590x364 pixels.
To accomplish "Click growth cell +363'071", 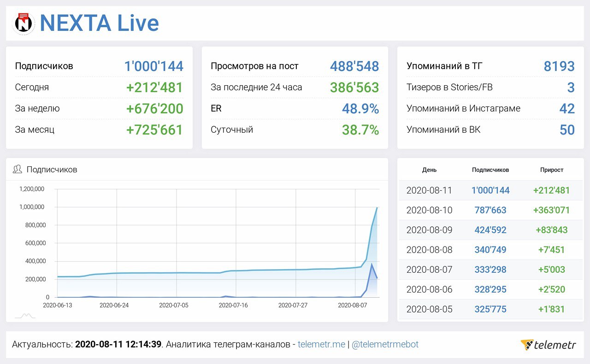I will point(551,210).
